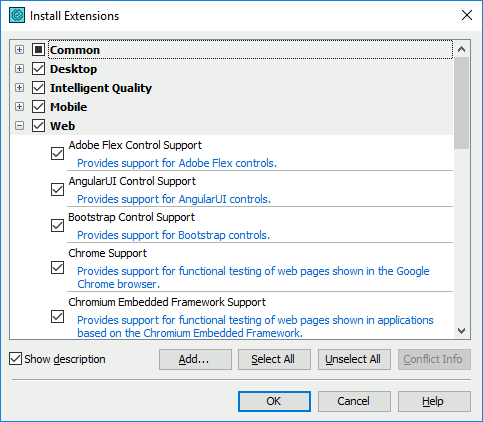Screen dimensions: 483x422
Task: Uncheck Chrome Support checkbox
Action: coord(57,267)
